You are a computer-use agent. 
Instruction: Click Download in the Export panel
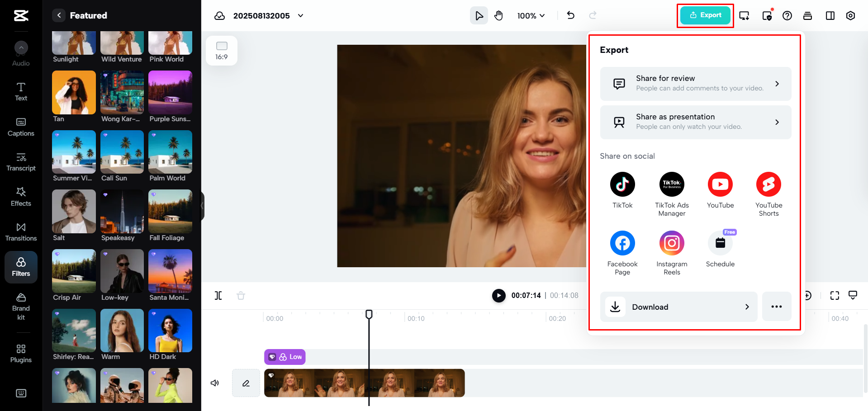[x=678, y=307]
